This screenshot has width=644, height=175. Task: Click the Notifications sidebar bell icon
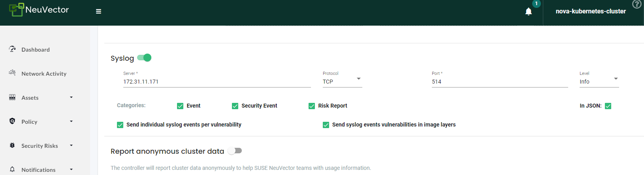12,169
